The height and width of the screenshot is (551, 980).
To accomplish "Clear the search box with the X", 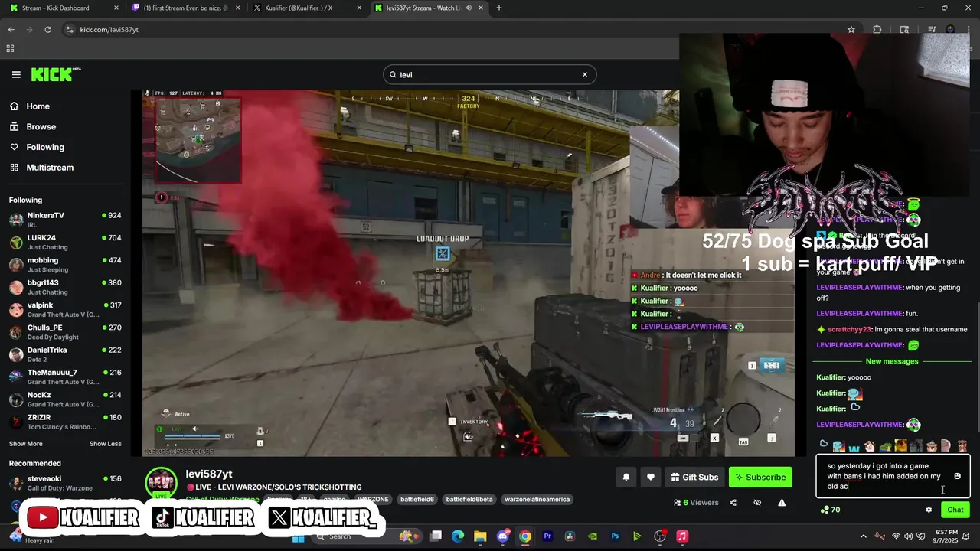I will pos(585,74).
